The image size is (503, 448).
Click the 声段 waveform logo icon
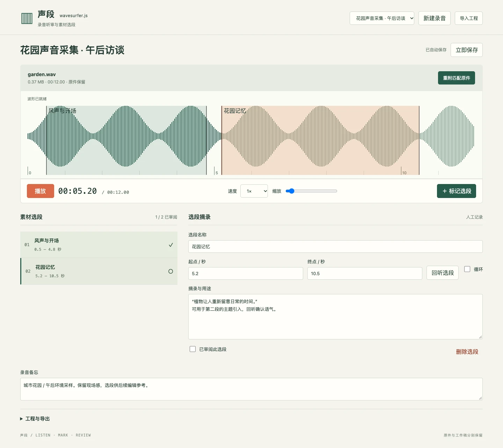tap(27, 18)
